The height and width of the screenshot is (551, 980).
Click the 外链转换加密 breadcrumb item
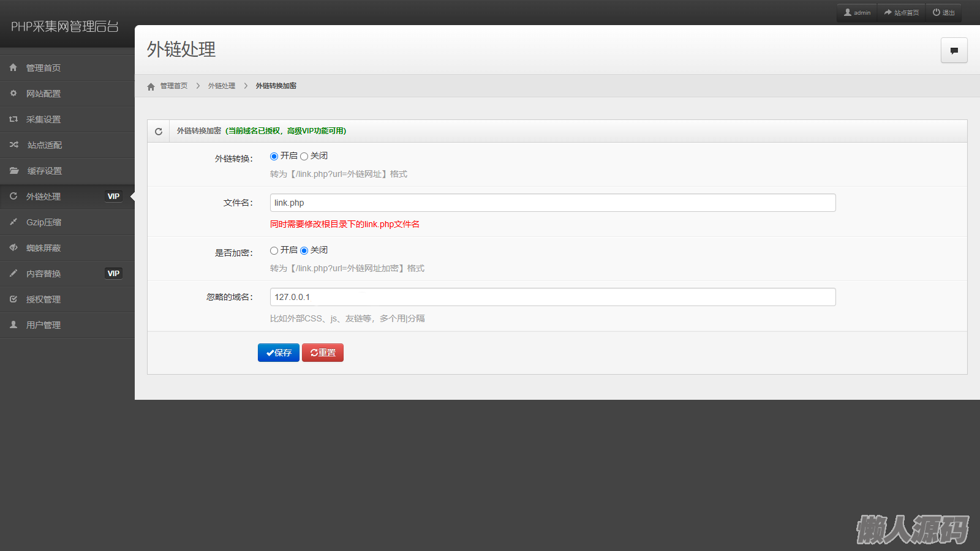click(x=276, y=86)
